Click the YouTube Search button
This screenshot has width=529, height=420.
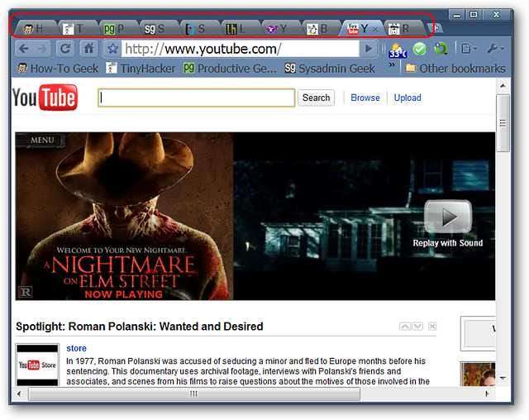click(316, 98)
